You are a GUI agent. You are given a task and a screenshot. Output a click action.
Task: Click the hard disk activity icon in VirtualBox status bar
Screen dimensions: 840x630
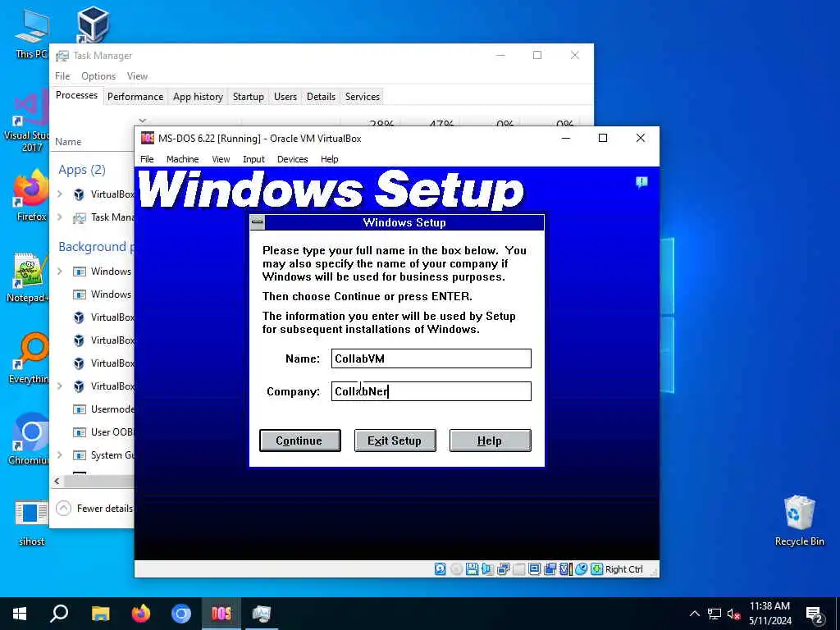440,569
